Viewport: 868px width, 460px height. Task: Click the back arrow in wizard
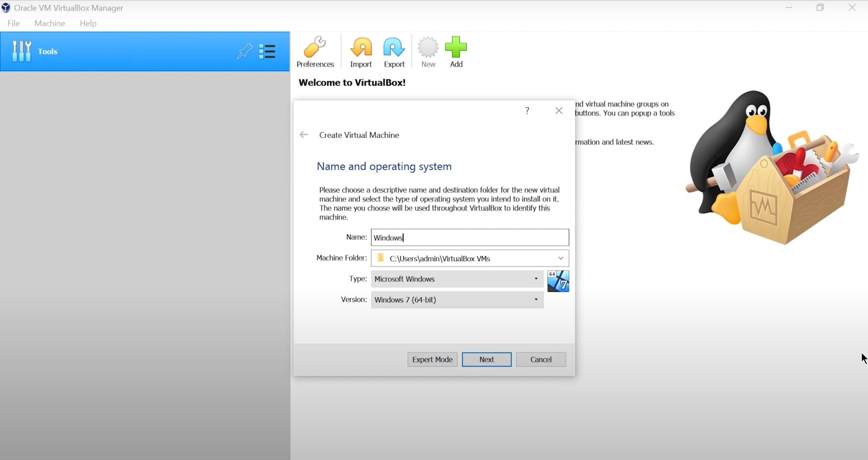click(304, 135)
